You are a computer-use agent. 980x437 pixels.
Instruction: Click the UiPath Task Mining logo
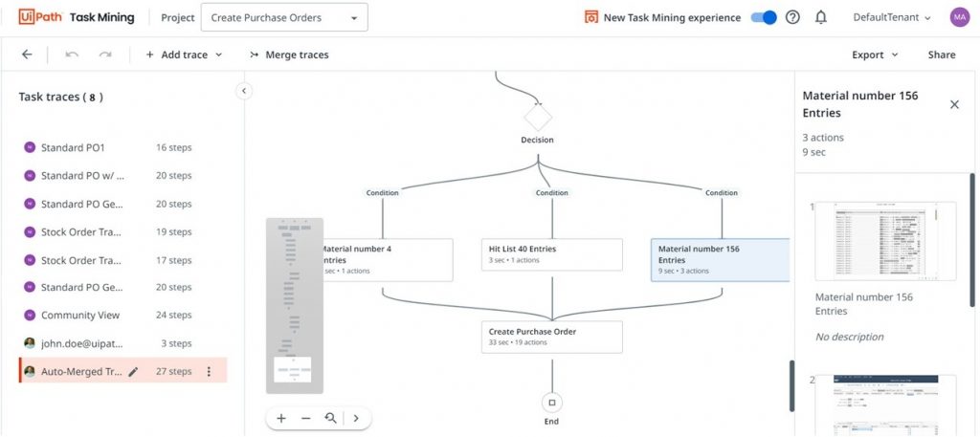point(77,17)
